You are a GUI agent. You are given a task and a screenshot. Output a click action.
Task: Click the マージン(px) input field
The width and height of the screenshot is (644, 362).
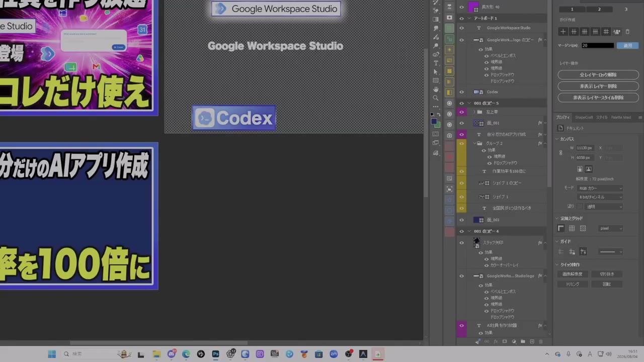coord(598,45)
